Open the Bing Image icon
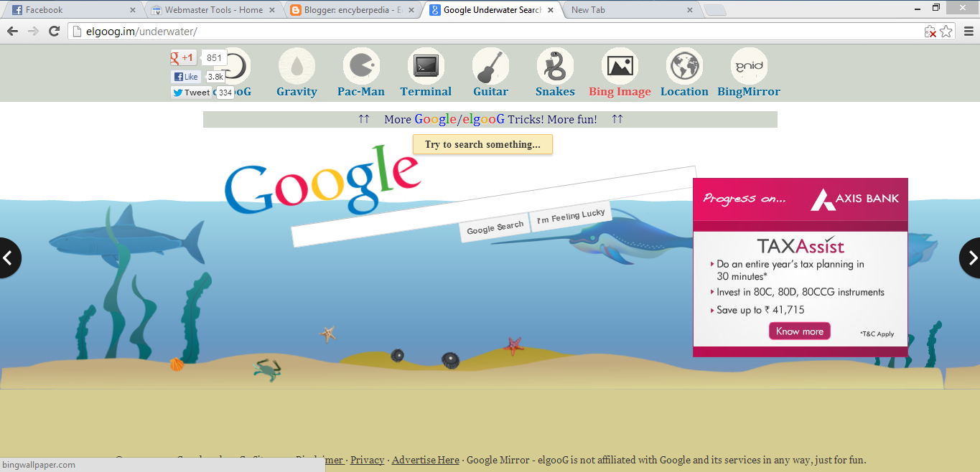The width and height of the screenshot is (980, 472). [x=620, y=66]
